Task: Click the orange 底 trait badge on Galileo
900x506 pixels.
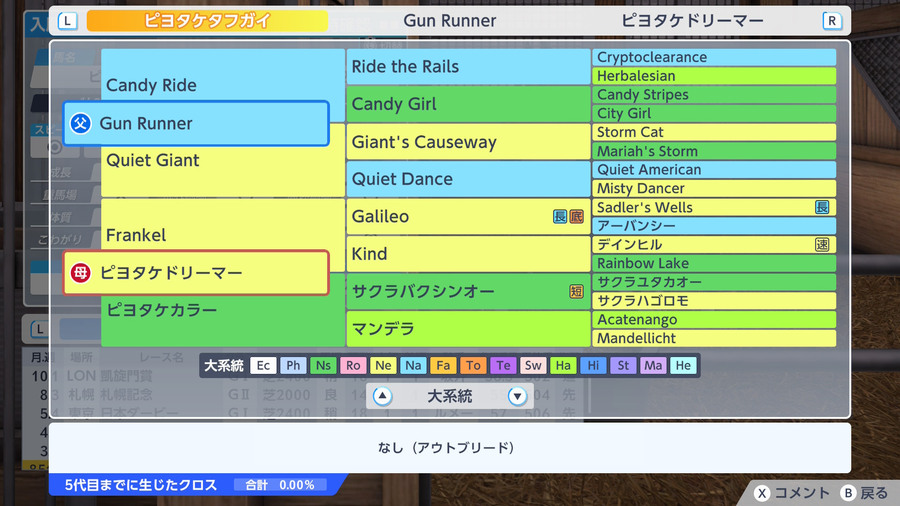Action: [x=576, y=216]
